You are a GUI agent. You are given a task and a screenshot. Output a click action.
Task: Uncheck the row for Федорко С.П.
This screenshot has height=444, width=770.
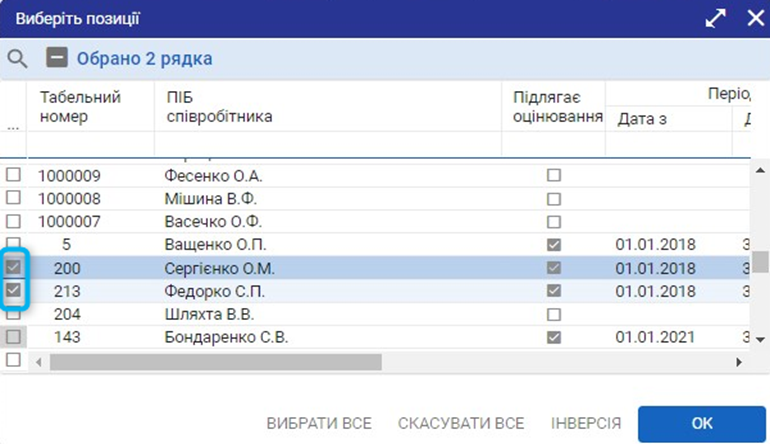[14, 290]
